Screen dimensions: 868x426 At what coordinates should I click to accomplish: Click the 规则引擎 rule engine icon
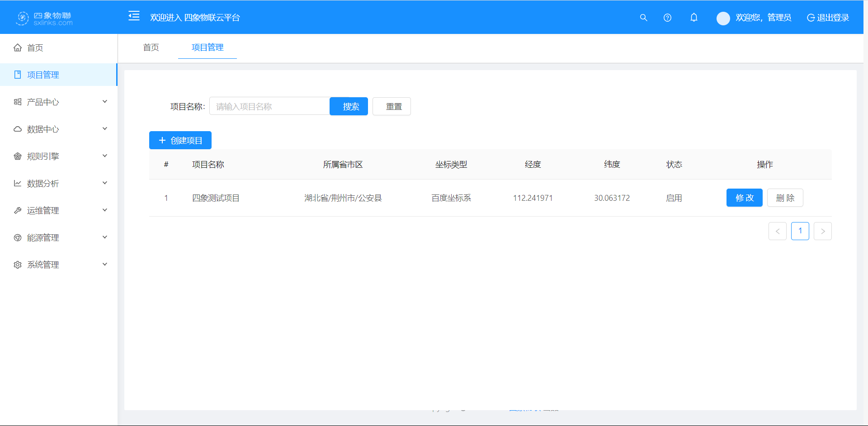click(x=17, y=156)
